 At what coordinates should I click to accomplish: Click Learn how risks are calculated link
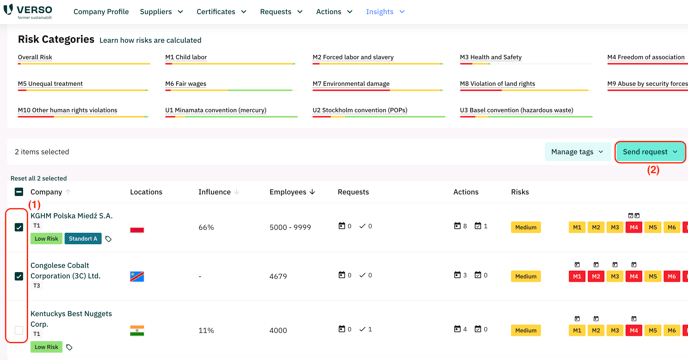tap(150, 40)
